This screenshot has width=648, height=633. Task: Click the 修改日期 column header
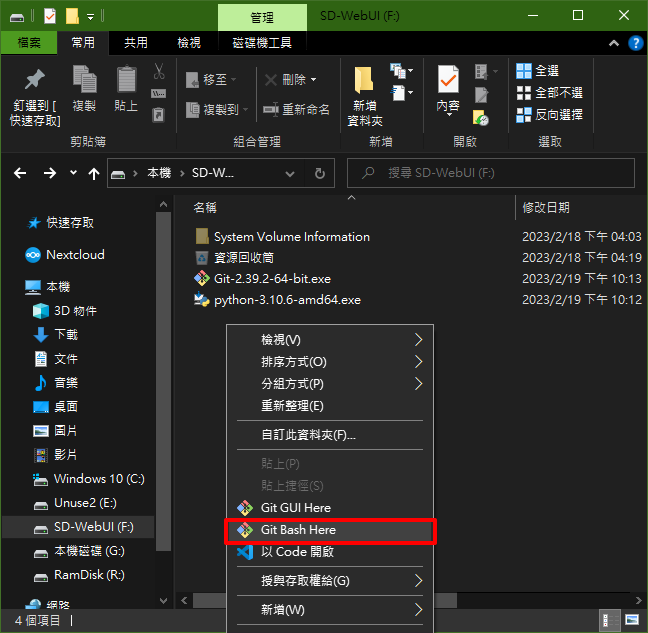point(546,208)
